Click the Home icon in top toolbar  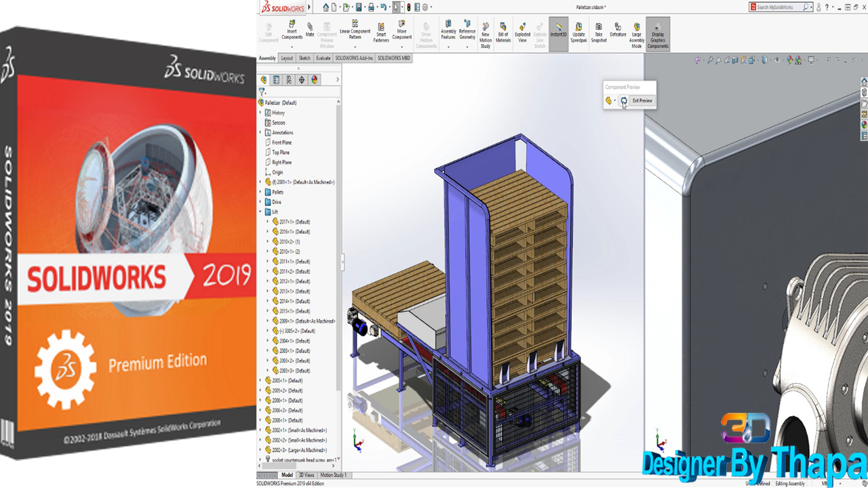click(x=326, y=7)
